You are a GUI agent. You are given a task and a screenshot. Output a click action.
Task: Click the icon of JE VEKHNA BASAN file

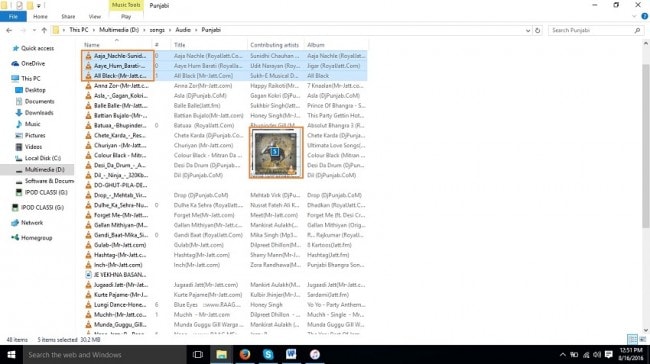(x=88, y=275)
